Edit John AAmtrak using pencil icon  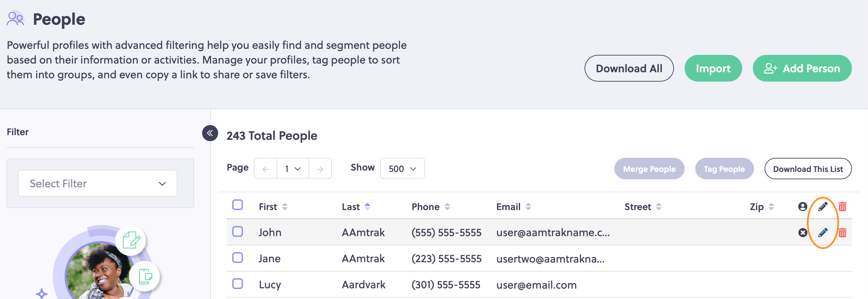pos(822,232)
